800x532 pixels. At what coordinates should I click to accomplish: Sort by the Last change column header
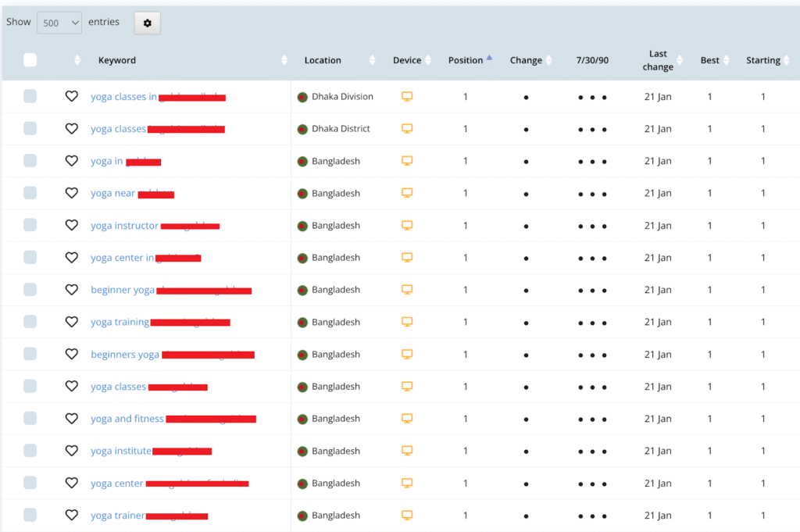(x=658, y=60)
